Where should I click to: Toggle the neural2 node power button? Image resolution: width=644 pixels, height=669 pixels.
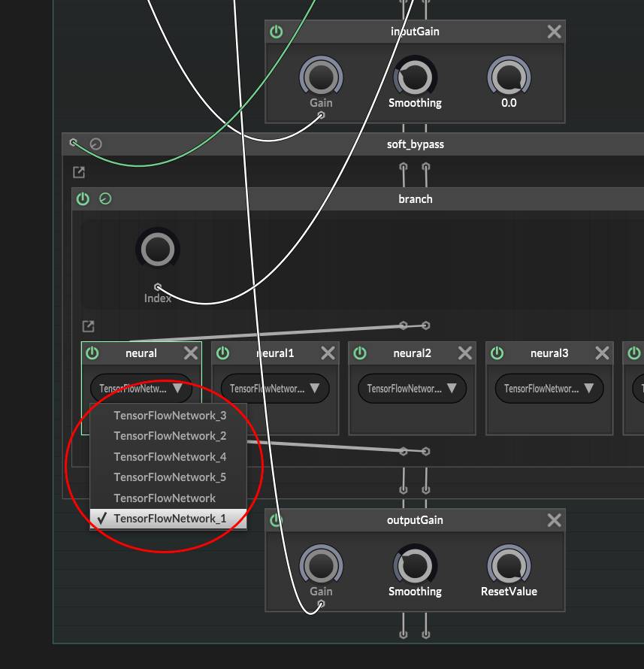360,353
